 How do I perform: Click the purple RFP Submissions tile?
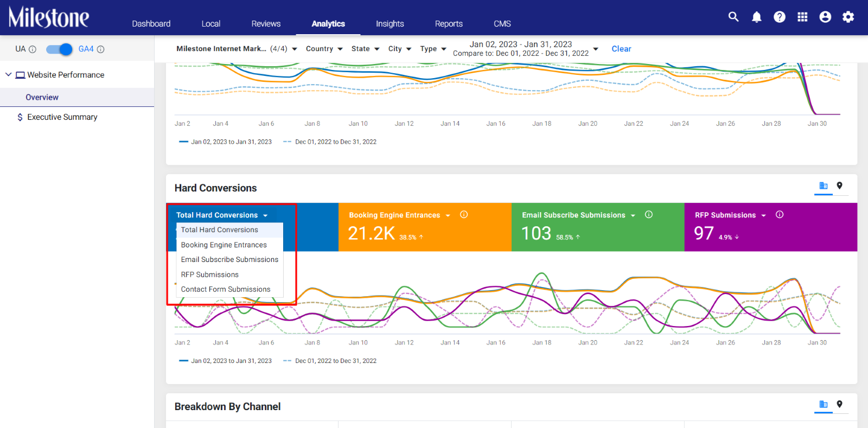(x=770, y=227)
